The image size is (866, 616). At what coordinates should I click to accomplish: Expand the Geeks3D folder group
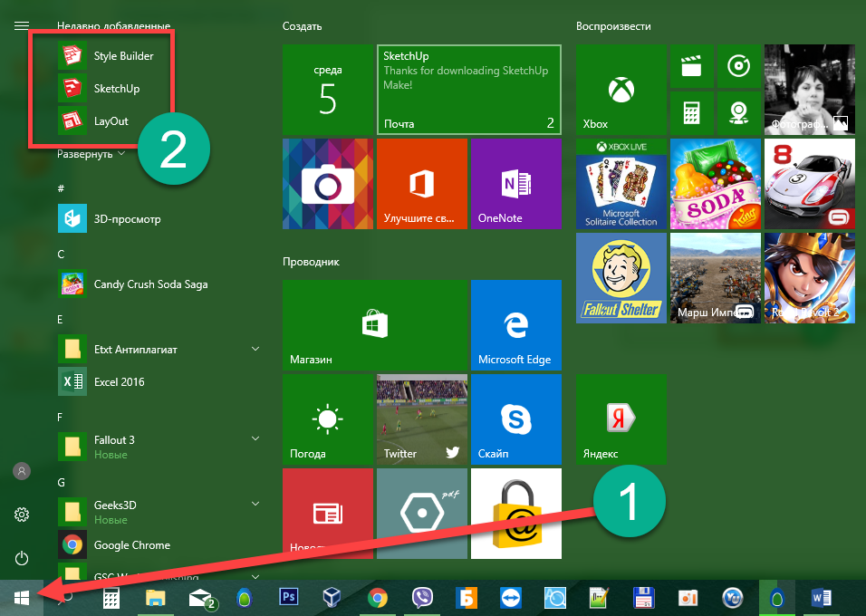pyautogui.click(x=255, y=505)
